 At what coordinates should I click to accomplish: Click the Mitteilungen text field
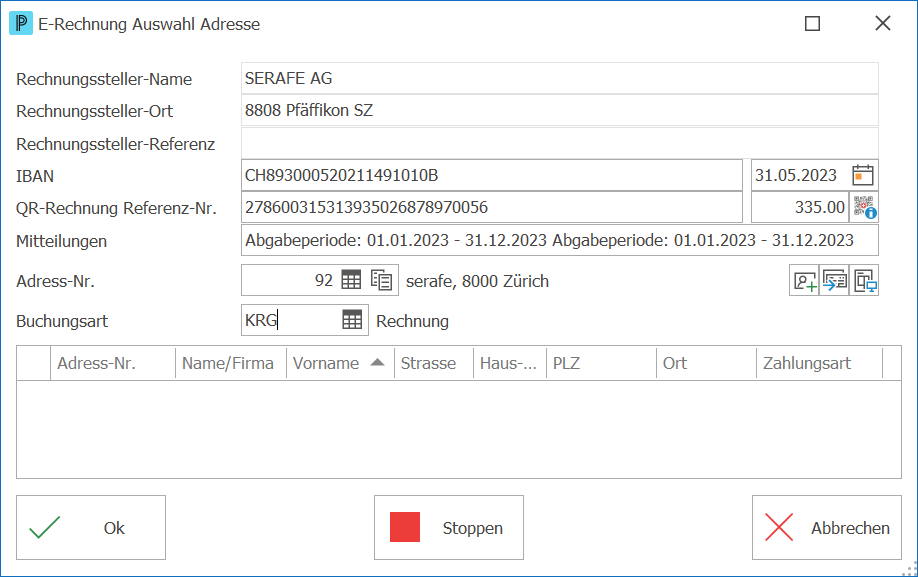(559, 240)
